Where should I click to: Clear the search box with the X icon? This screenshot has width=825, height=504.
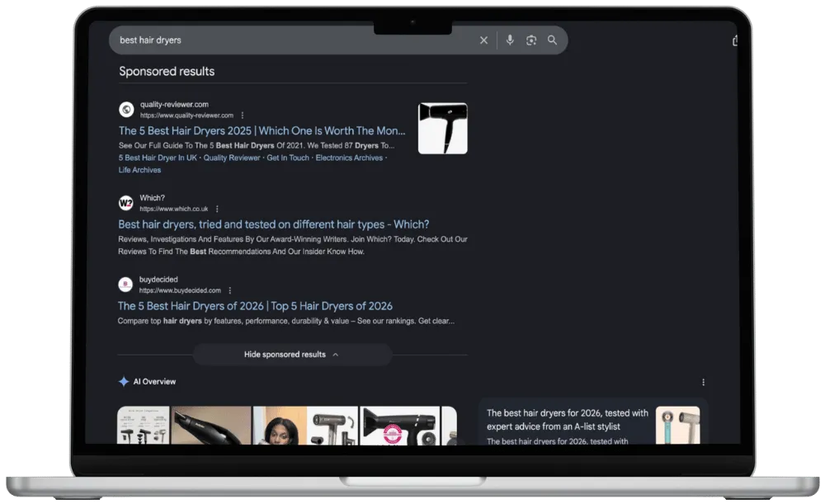tap(483, 40)
